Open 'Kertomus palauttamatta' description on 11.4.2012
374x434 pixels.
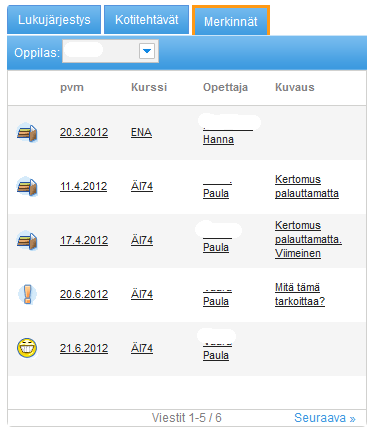pos(307,186)
